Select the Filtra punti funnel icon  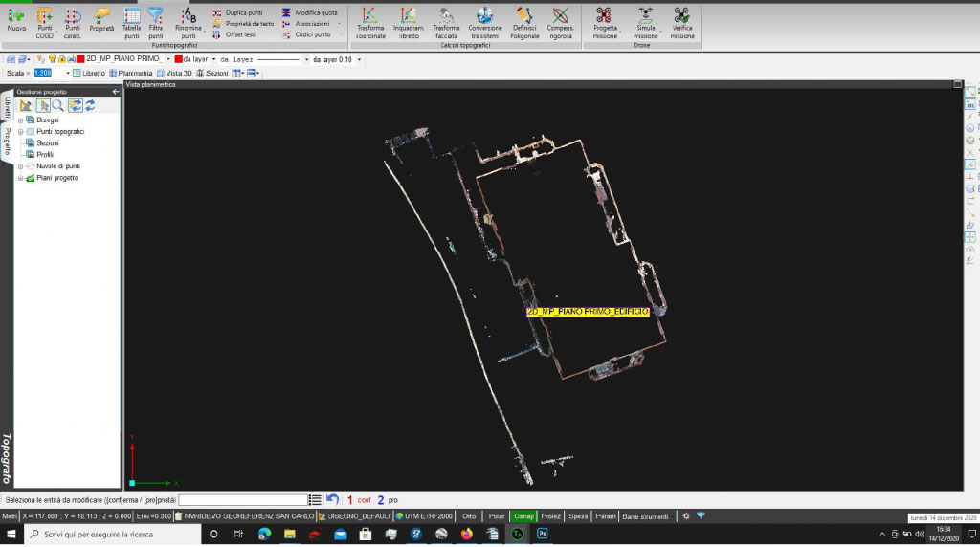pos(155,16)
